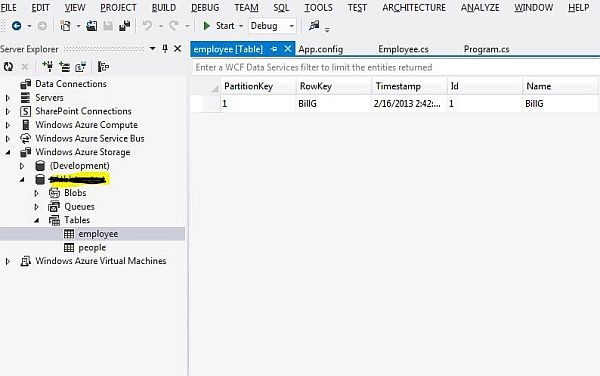Close the employee [Table] tab
Image resolution: width=600 pixels, height=376 pixels.
(x=288, y=49)
